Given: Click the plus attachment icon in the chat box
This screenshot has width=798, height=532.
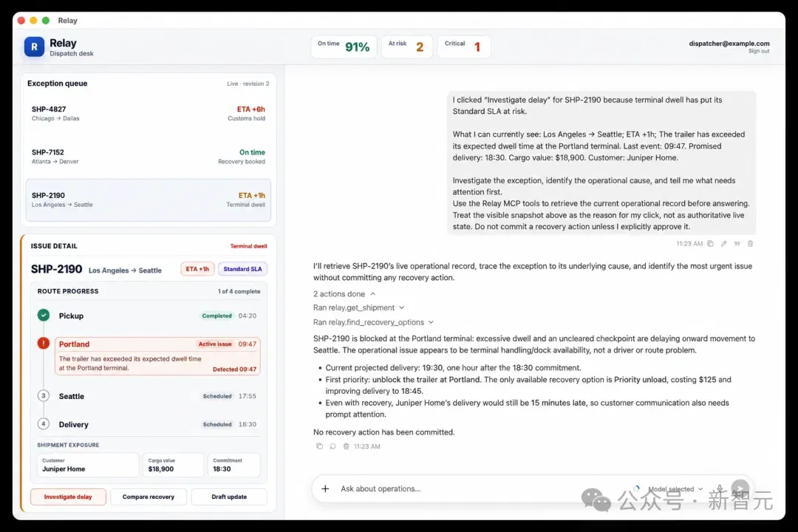Looking at the screenshot, I should pos(325,488).
